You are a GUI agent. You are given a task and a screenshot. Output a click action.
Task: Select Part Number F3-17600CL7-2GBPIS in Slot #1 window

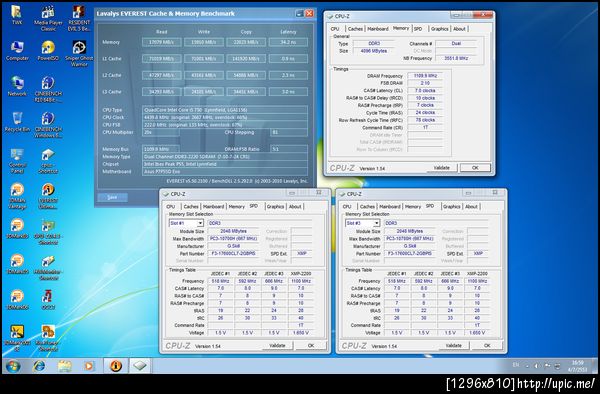pos(233,253)
